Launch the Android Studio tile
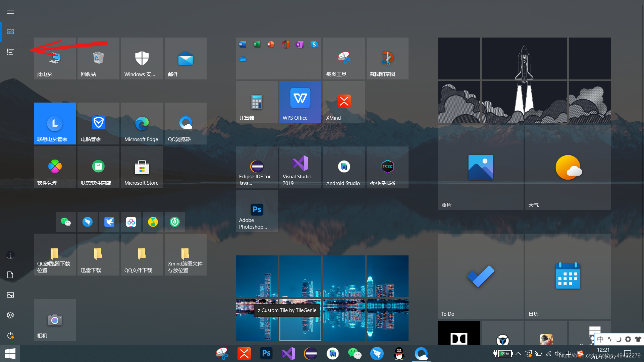Screen dimensions: 644x362 tap(344, 167)
